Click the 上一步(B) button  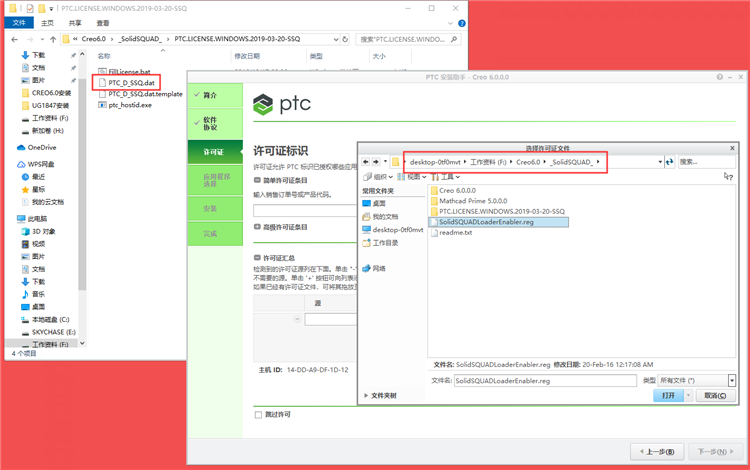(x=657, y=451)
